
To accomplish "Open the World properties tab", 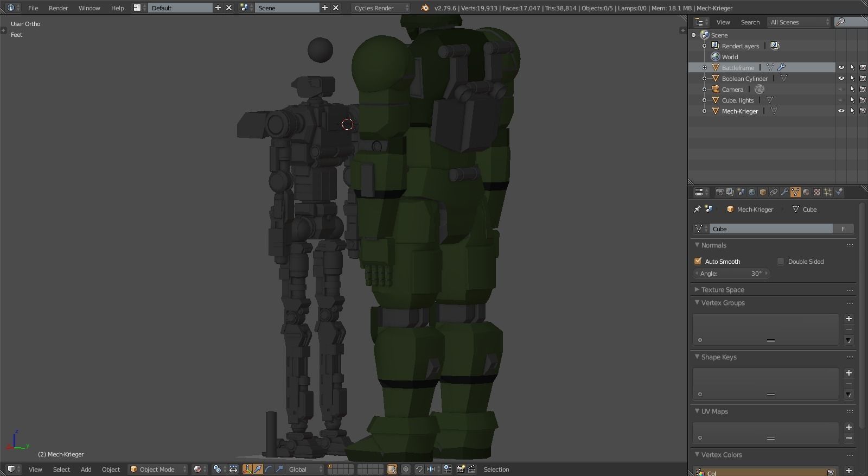I will [x=752, y=192].
